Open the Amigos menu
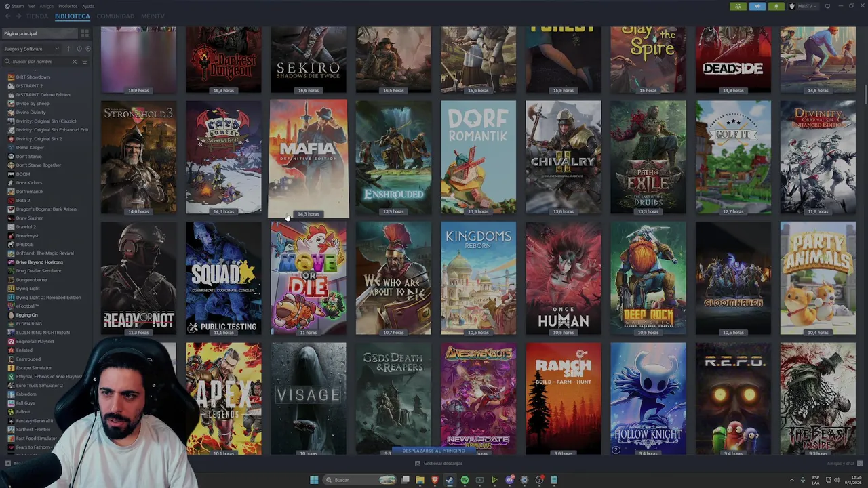 [x=46, y=6]
